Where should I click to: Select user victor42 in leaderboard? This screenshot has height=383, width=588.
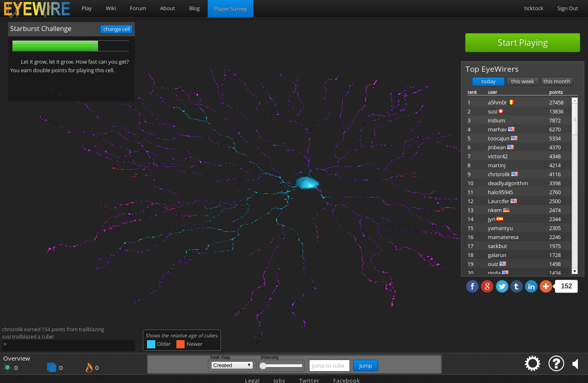(x=498, y=157)
